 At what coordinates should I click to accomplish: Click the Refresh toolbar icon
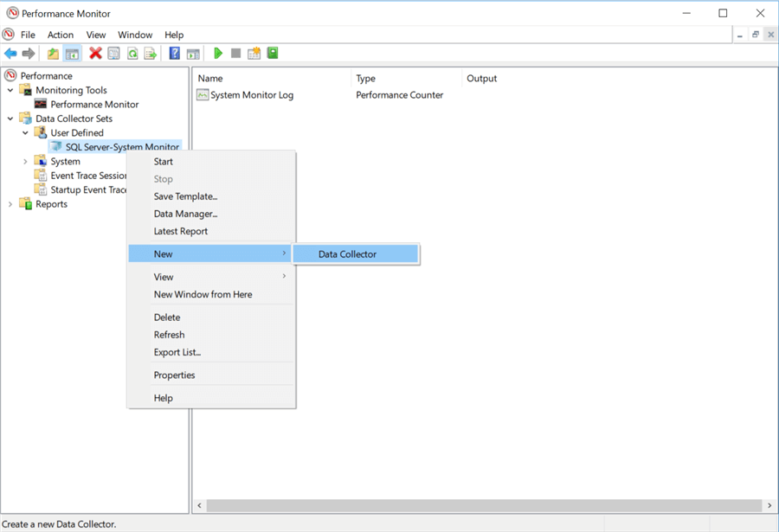tap(132, 54)
